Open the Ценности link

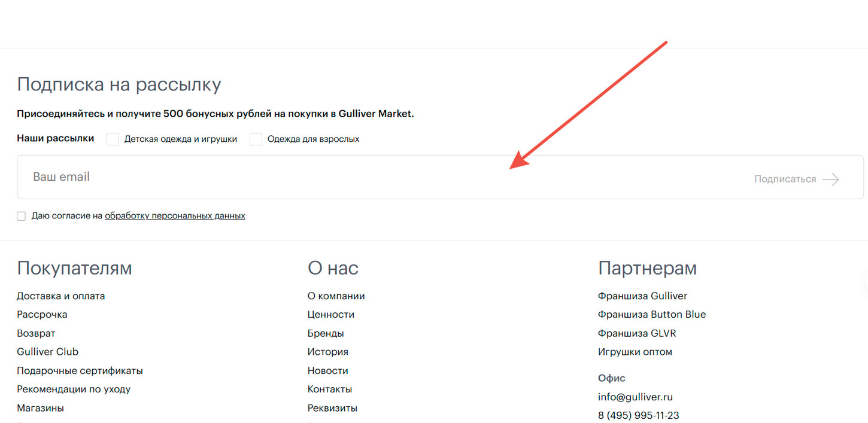pyautogui.click(x=331, y=315)
